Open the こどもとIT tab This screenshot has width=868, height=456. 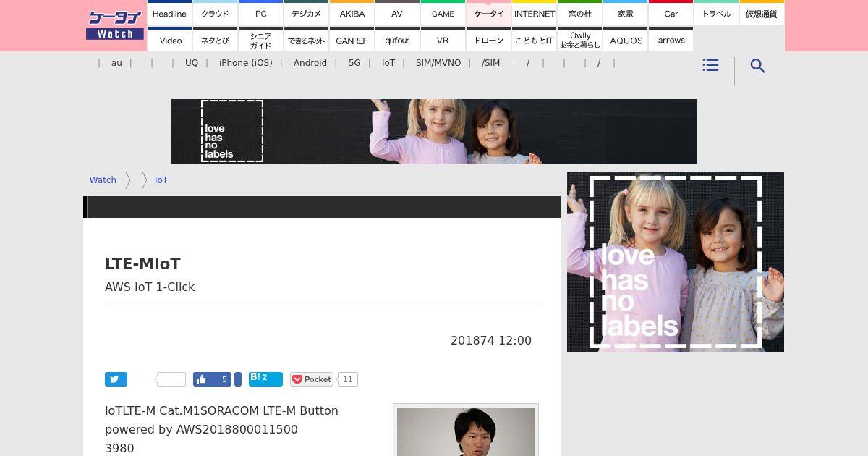(x=534, y=41)
